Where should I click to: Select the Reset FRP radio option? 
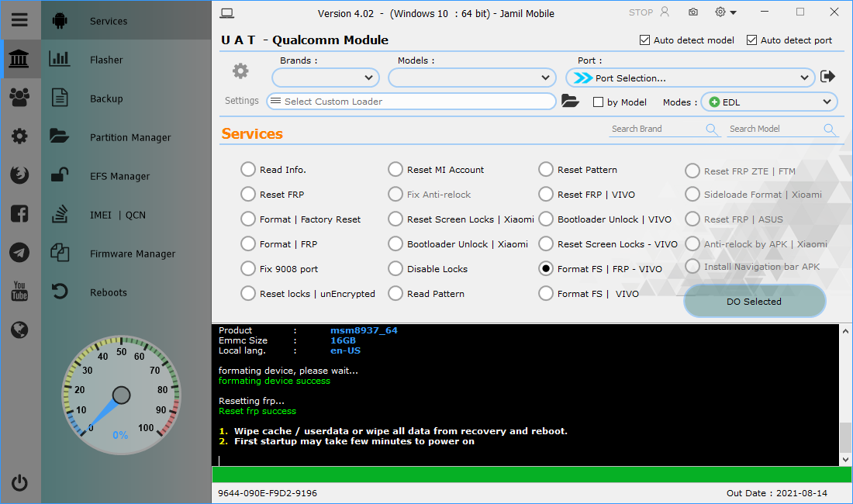(248, 194)
